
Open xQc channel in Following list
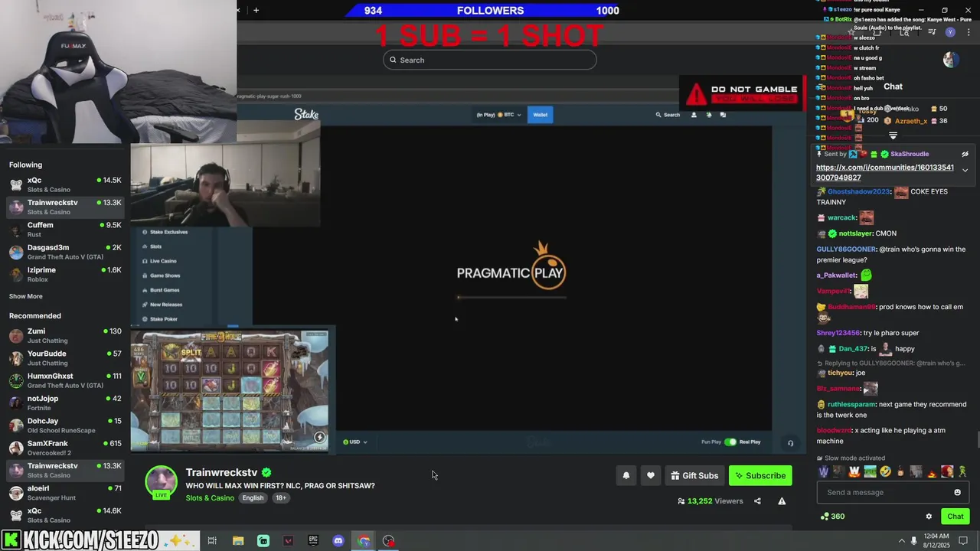pos(64,184)
